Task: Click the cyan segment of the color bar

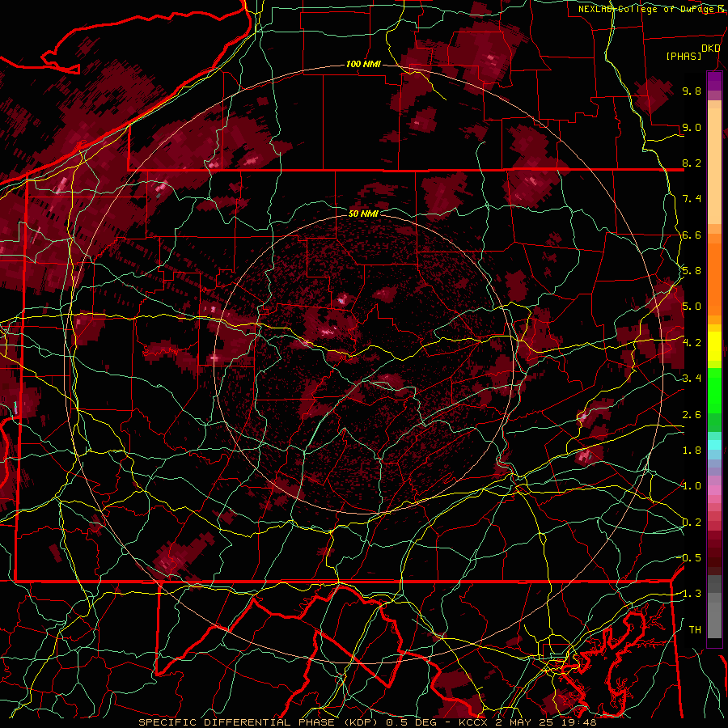Action: point(714,445)
